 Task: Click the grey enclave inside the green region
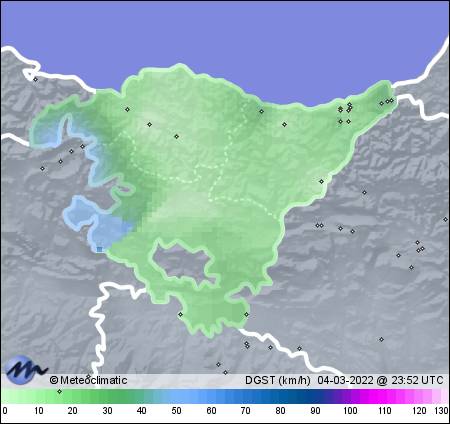click(182, 263)
